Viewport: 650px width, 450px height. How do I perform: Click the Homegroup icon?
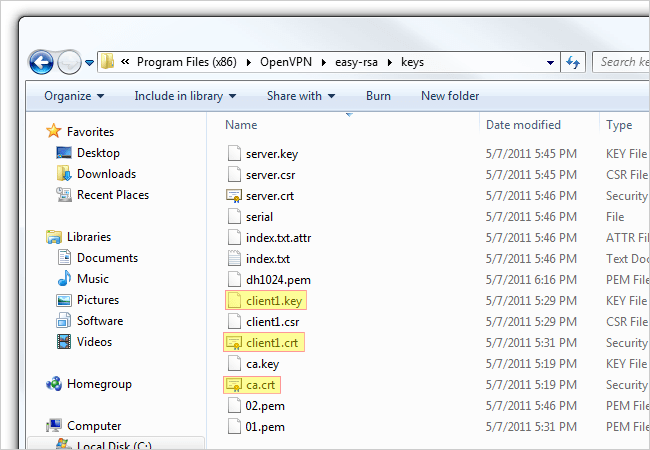[54, 384]
